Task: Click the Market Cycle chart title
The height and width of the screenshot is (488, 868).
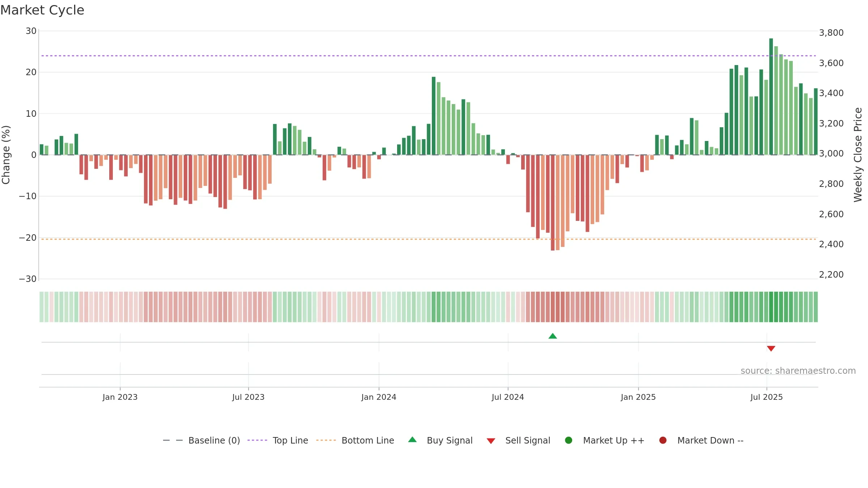Action: 42,10
